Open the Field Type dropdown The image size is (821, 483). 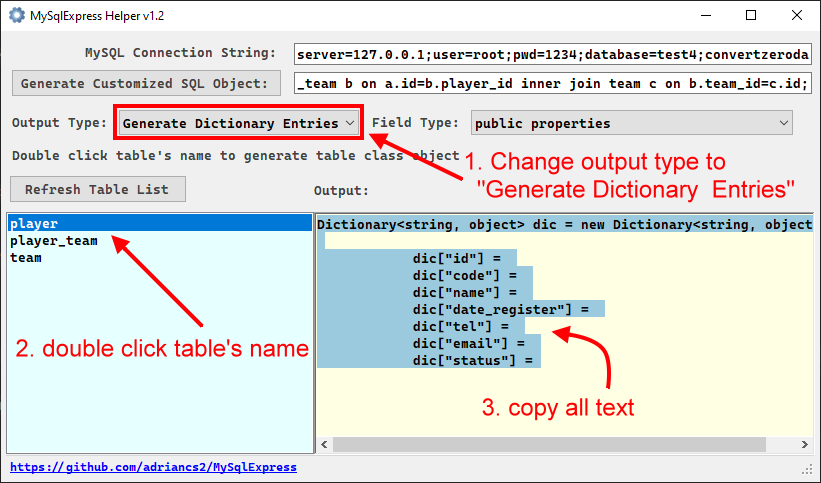click(631, 123)
